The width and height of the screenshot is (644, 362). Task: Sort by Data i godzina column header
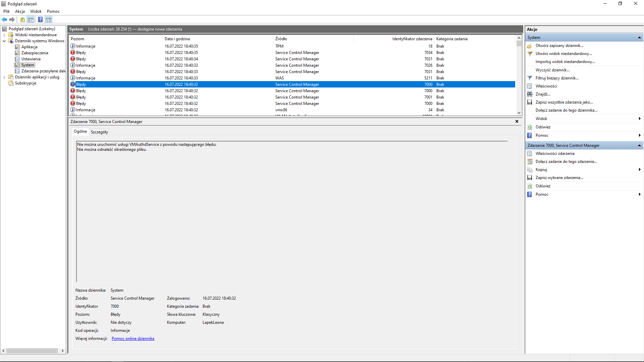[218, 39]
